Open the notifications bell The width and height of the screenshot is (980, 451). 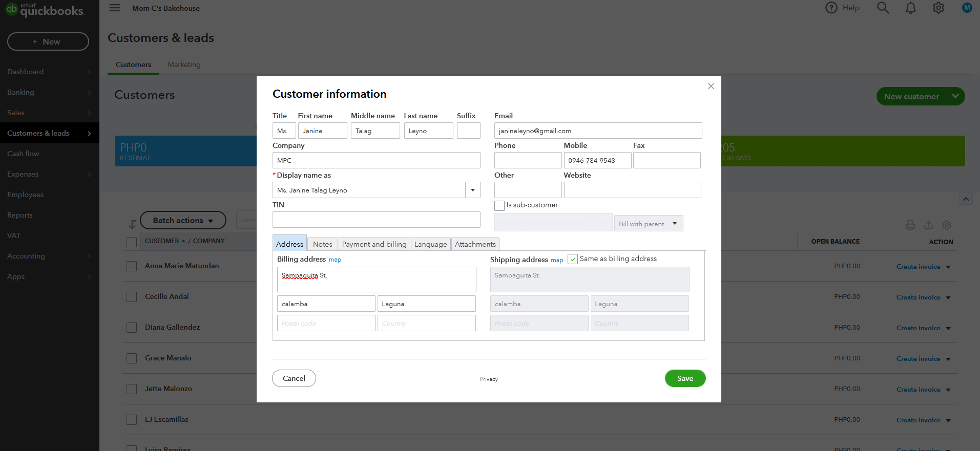(910, 8)
